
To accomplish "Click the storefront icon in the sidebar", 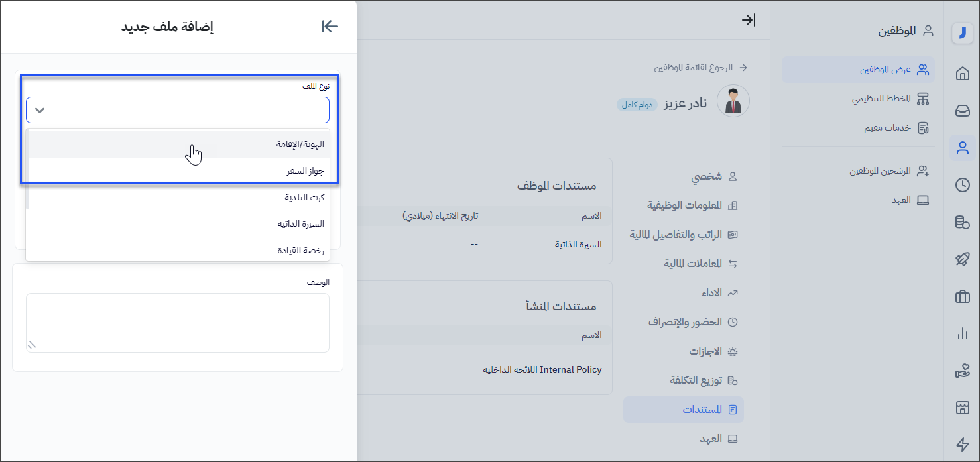I will [x=962, y=408].
